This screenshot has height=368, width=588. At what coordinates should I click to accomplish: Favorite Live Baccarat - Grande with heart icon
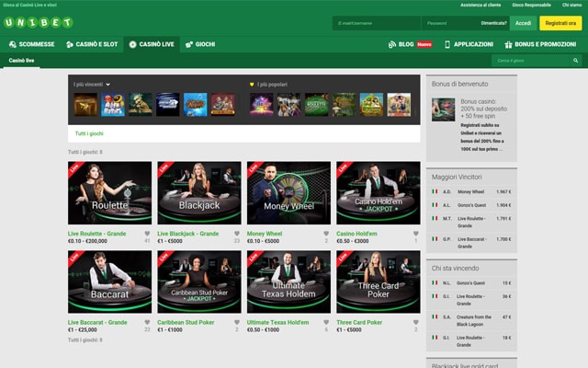point(147,322)
